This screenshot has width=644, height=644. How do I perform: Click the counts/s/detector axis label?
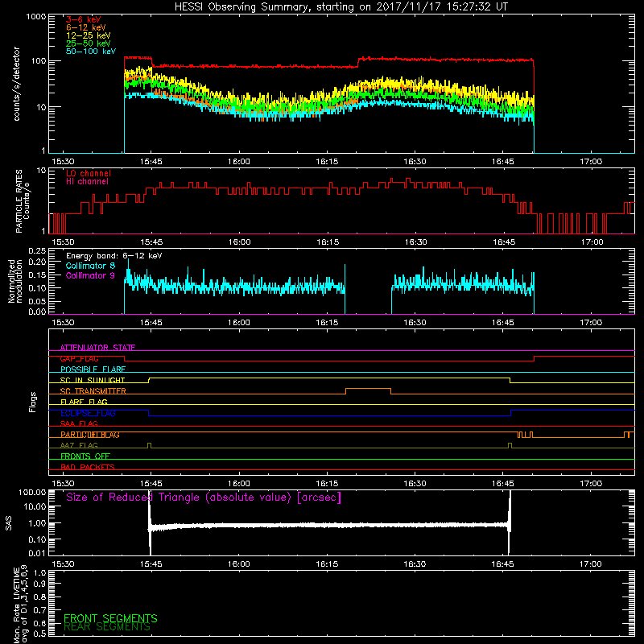tap(17, 84)
